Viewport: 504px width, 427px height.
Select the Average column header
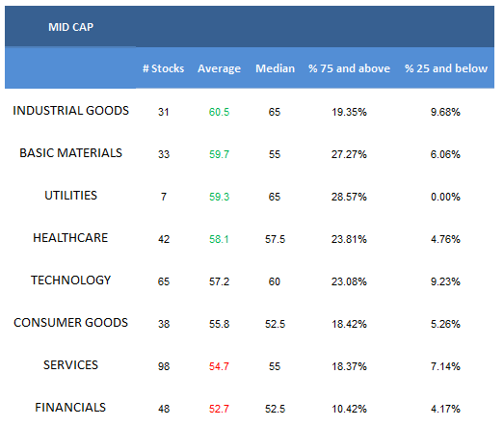[219, 68]
